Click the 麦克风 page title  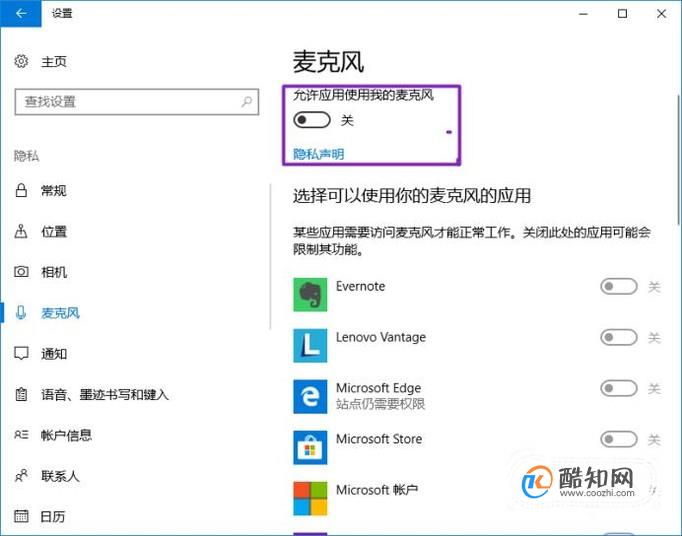[328, 62]
